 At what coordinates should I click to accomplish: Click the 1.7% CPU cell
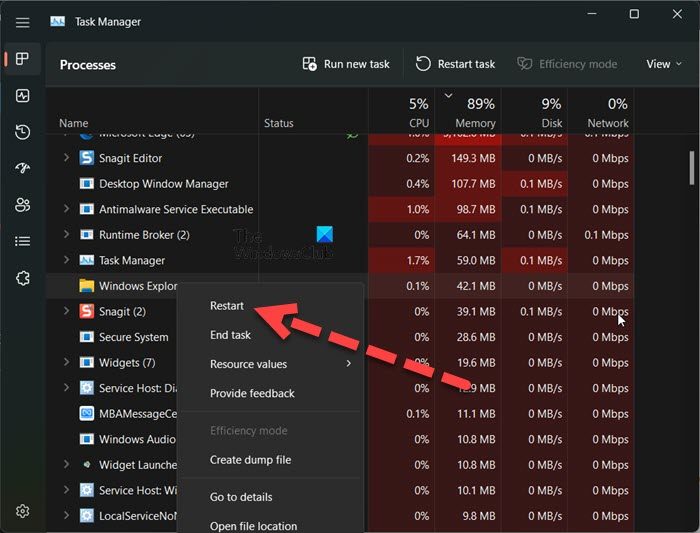[x=401, y=260]
